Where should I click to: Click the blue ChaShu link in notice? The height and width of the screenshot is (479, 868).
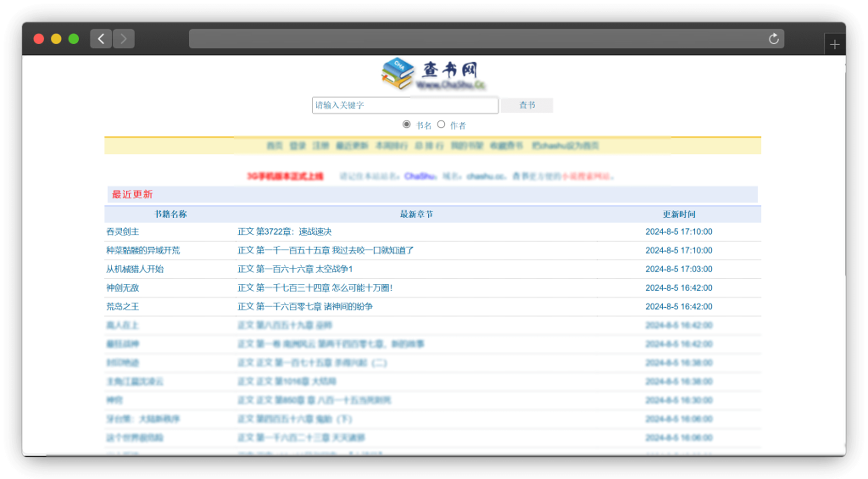tap(420, 176)
